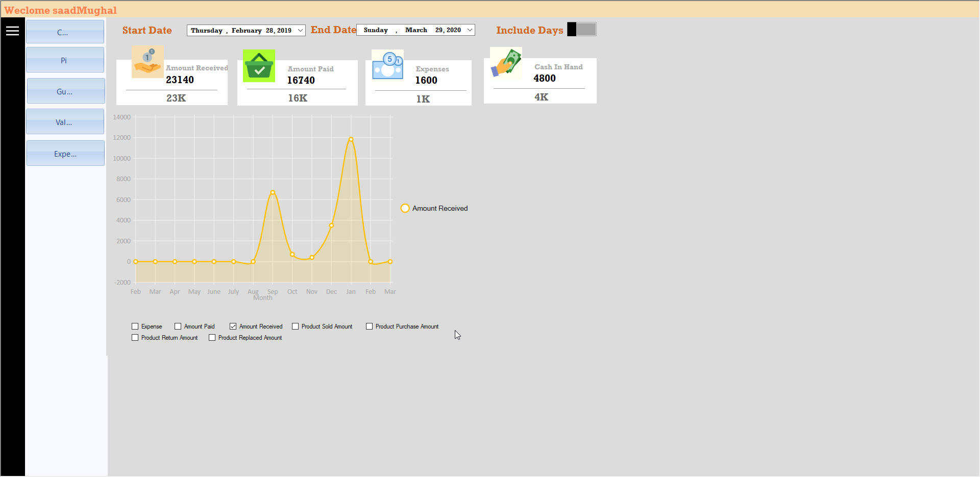Select the 'Expe...' sidebar button
Screen dimensions: 980x477
pos(65,154)
